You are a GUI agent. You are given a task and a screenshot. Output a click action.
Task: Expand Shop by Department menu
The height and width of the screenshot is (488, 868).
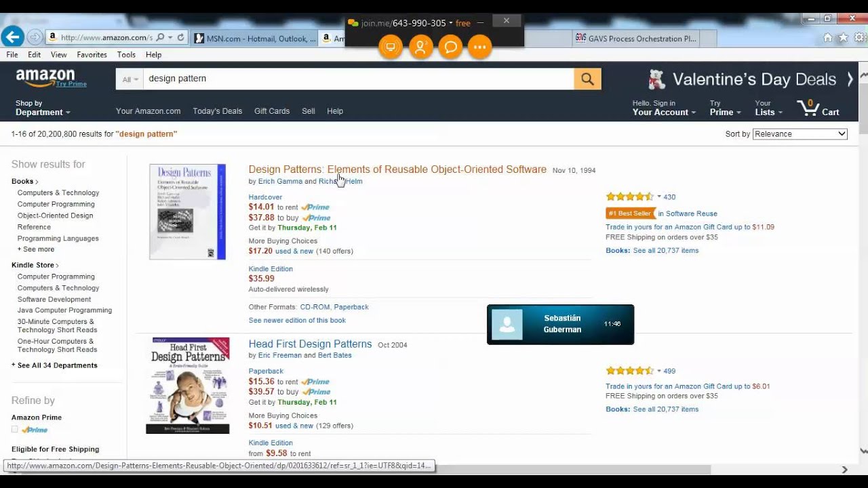pos(43,108)
